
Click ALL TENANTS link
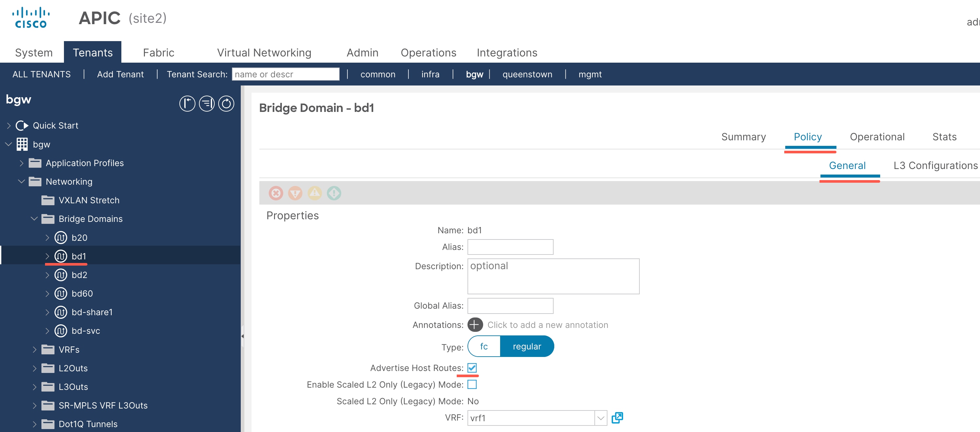pyautogui.click(x=41, y=74)
